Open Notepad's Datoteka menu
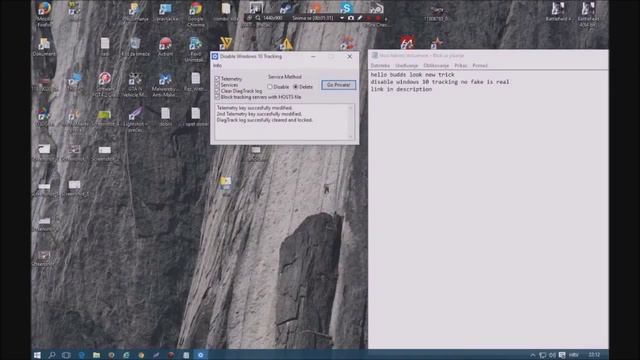This screenshot has height=360, width=640. coord(380,65)
